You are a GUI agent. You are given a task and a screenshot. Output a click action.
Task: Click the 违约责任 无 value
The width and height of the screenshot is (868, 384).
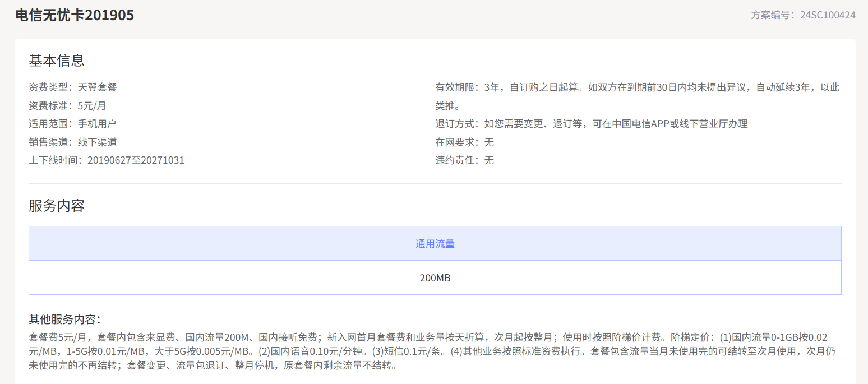(x=488, y=160)
